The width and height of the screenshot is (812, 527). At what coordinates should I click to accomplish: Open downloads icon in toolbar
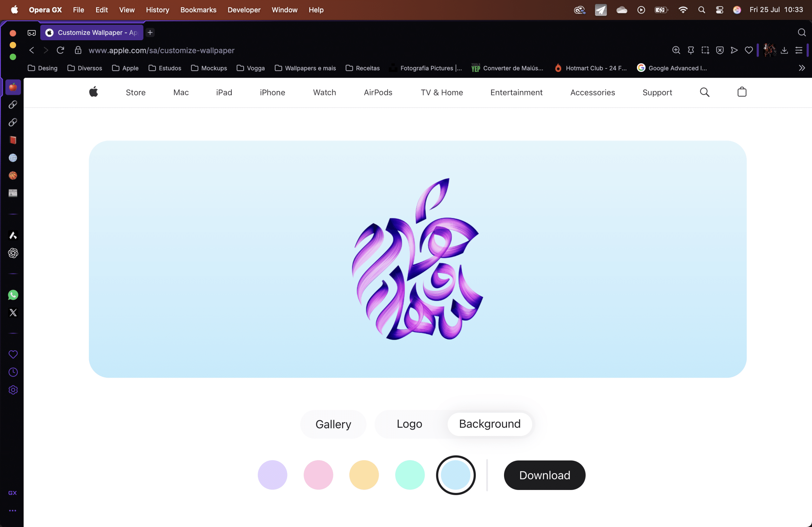(x=784, y=50)
